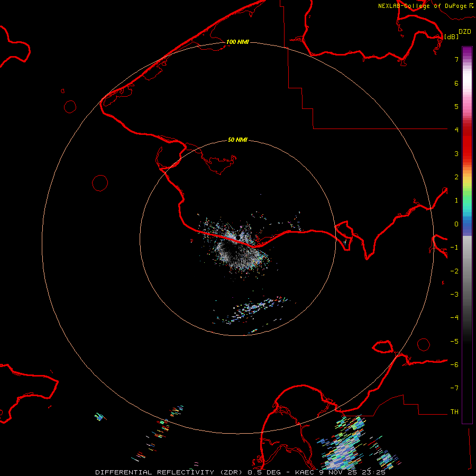This screenshot has height=476, width=476.
Task: Click the NEXLAB-College of DuPage credit text
Action: click(423, 6)
